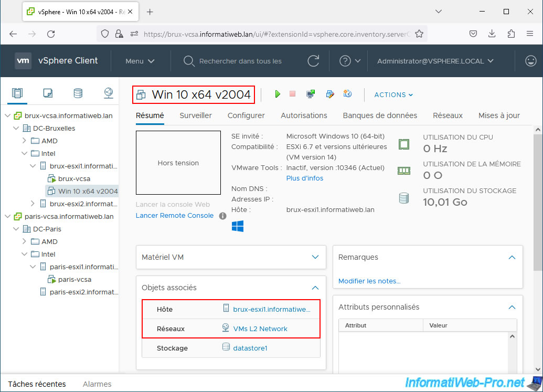Open the Autorisations tab
The height and width of the screenshot is (392, 543).
click(x=304, y=115)
